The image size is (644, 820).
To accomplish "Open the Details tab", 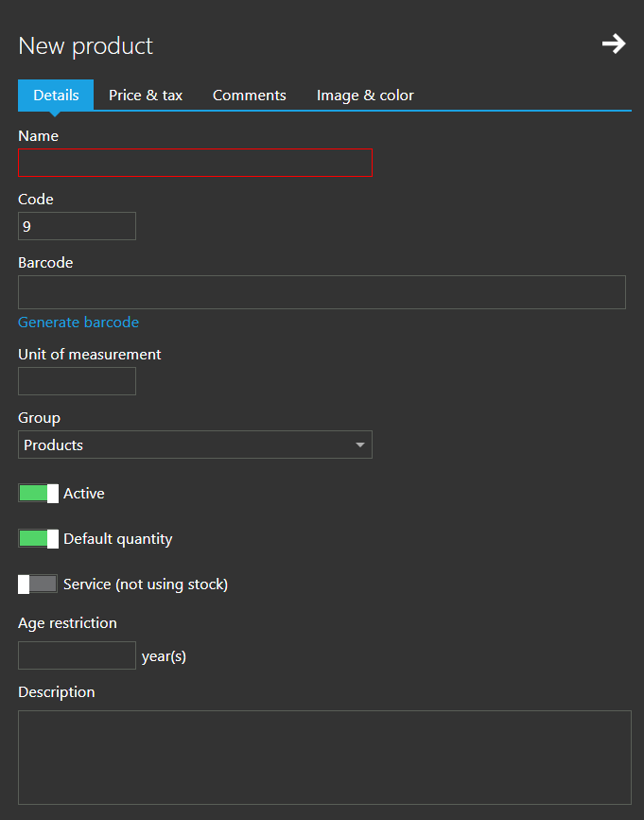I will pos(56,96).
